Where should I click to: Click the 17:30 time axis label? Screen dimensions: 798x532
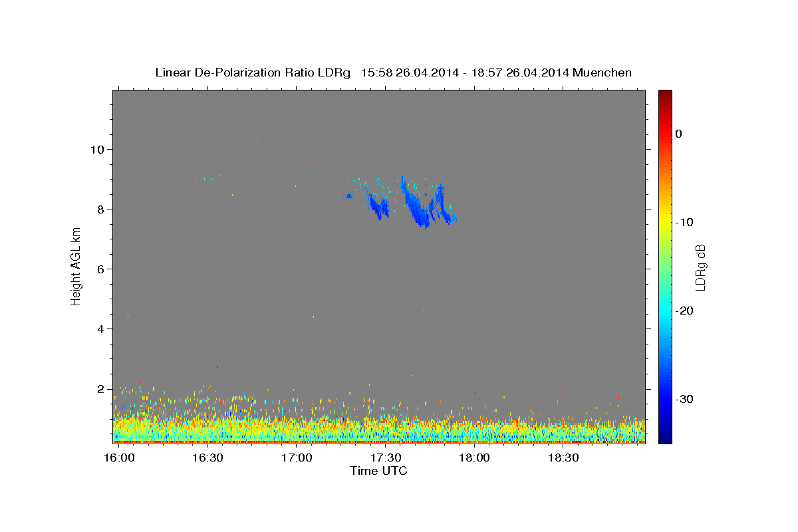(x=386, y=458)
